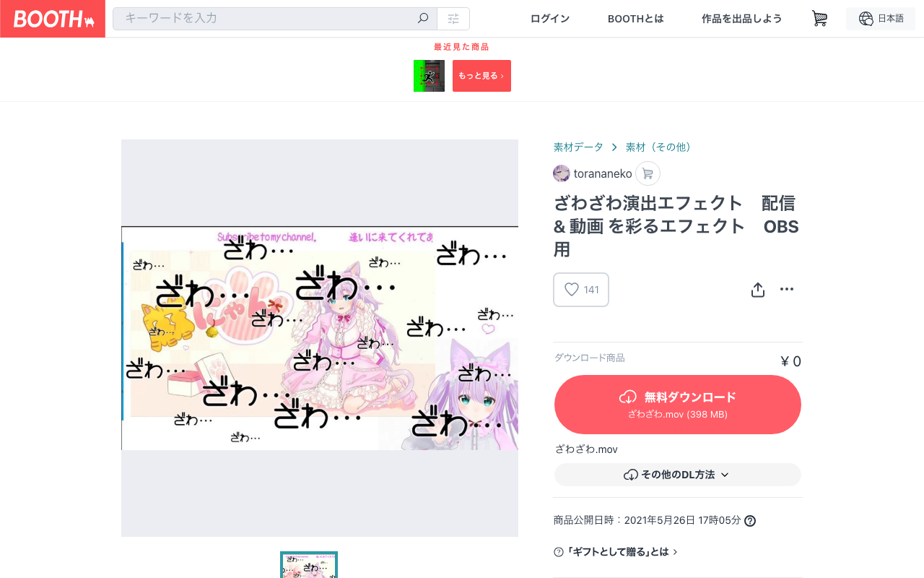Open the 日本語 language selector
The width and height of the screenshot is (924, 578).
(881, 19)
